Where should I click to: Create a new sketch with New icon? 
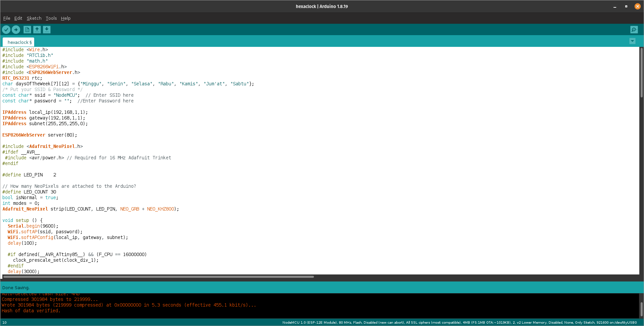coord(27,30)
